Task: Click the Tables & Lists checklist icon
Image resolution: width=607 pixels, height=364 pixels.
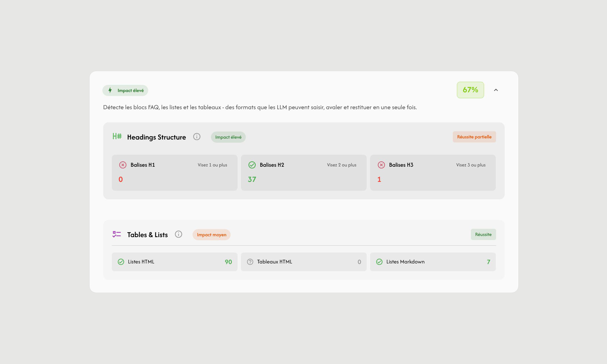Action: pyautogui.click(x=117, y=234)
